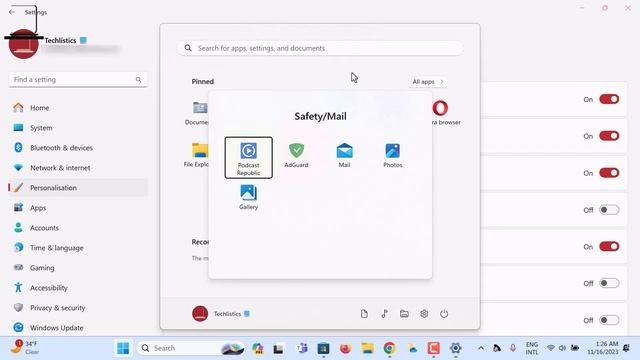Viewport: 640px width, 360px height.
Task: Open the weather widget on taskbar
Action: click(x=24, y=348)
